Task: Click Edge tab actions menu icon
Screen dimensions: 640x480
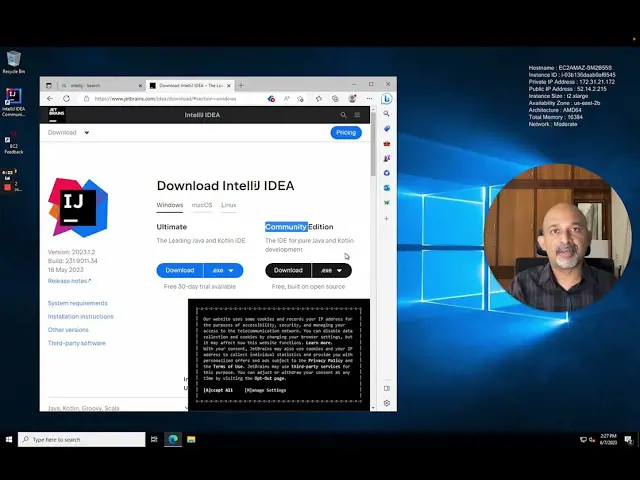Action: point(49,85)
